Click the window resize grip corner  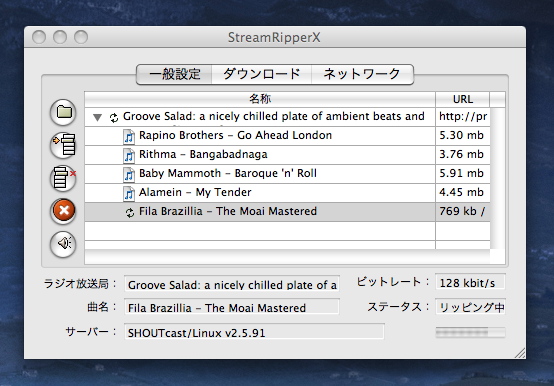point(520,353)
